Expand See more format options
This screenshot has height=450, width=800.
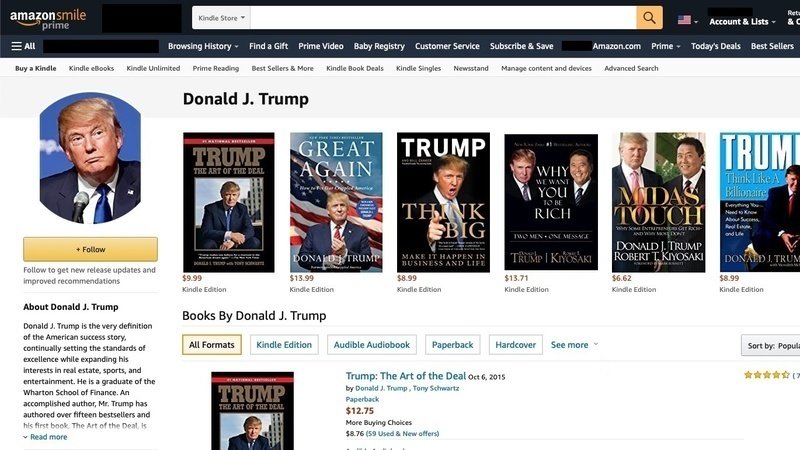[574, 345]
